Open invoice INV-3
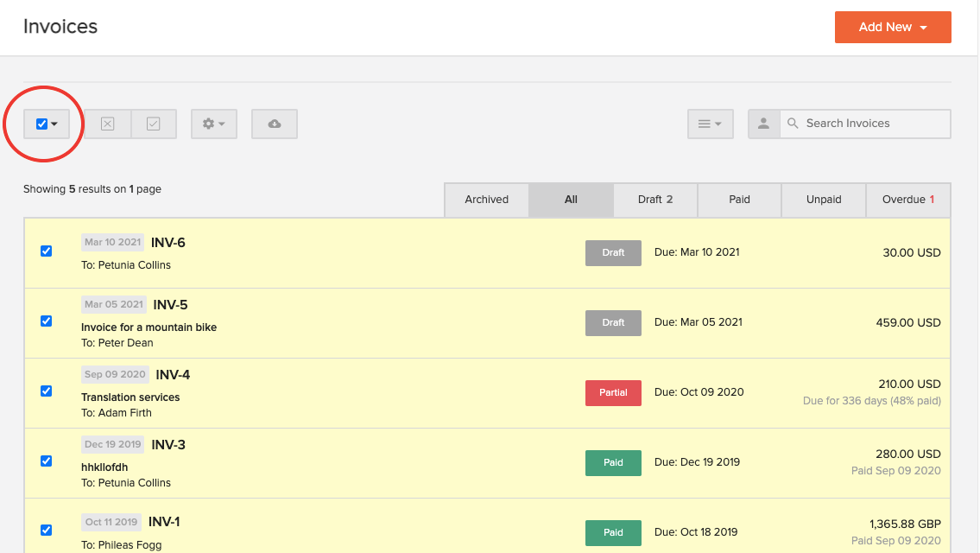Viewport: 980px width, 553px height. (x=168, y=445)
